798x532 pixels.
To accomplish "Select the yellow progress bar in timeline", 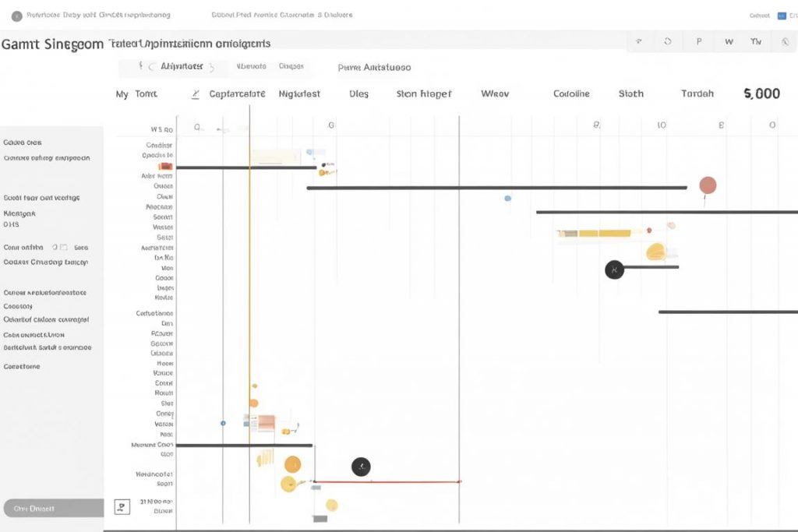I will tap(595, 234).
